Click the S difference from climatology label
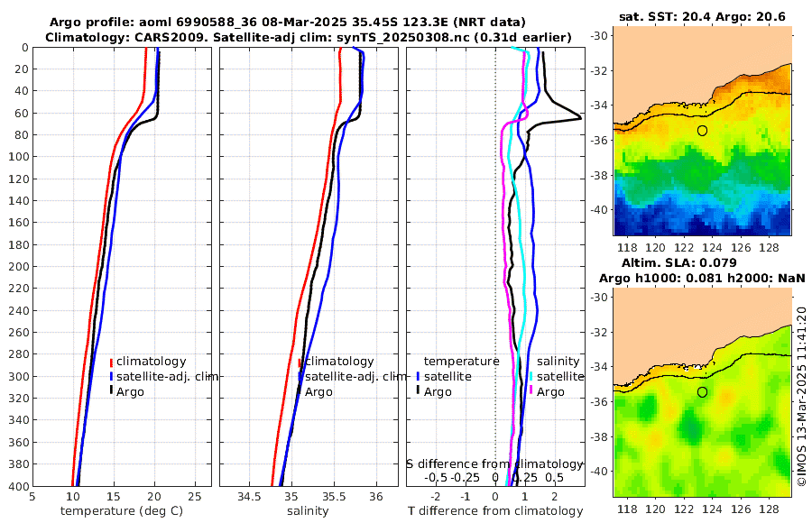Screen dimensions: 812x523 coord(494,464)
